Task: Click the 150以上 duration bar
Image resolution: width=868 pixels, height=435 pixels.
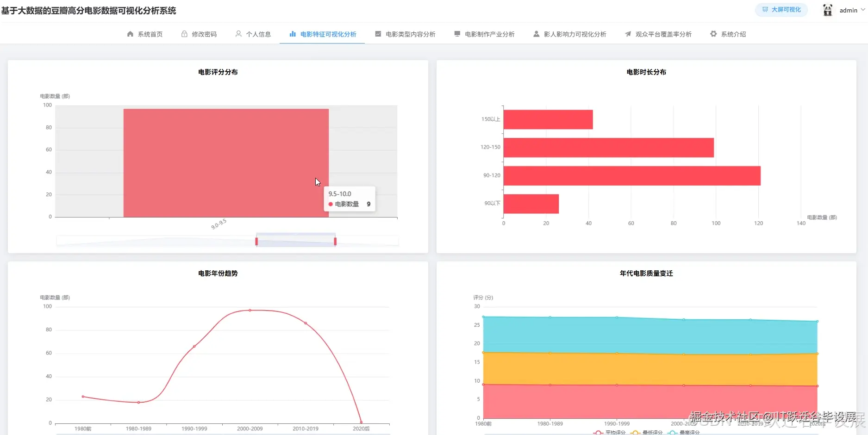Action: click(x=548, y=119)
